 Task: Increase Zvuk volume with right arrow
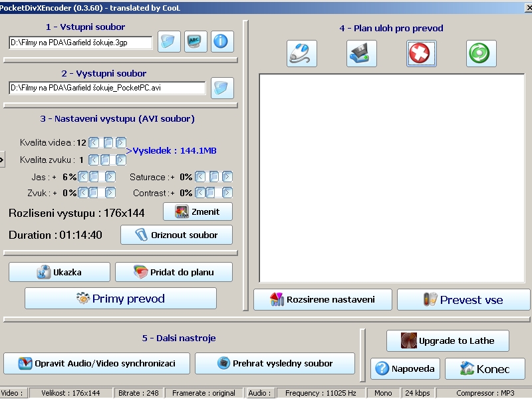[x=110, y=193]
